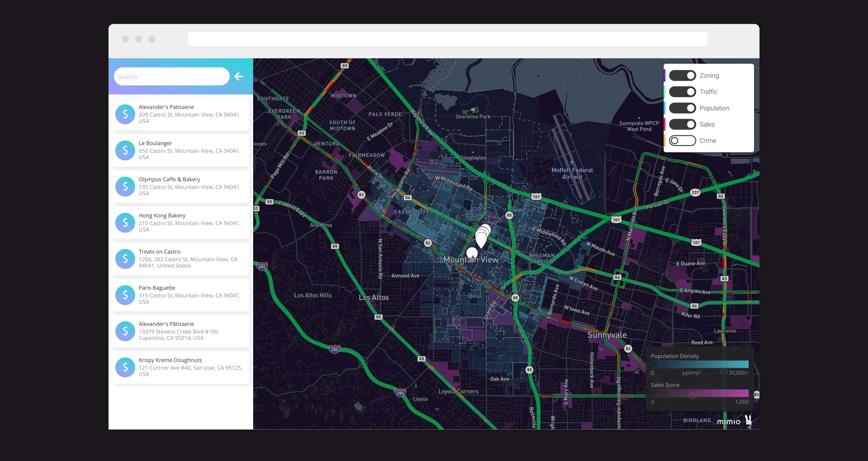Open Le Boulanger listing
Viewport: 868px width, 461px height.
(x=181, y=150)
